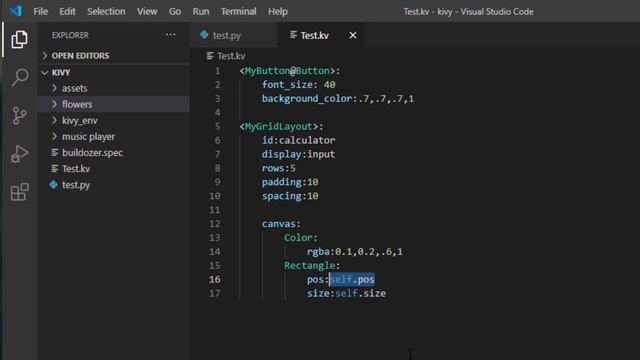Click the display:input line

pyautogui.click(x=298, y=154)
